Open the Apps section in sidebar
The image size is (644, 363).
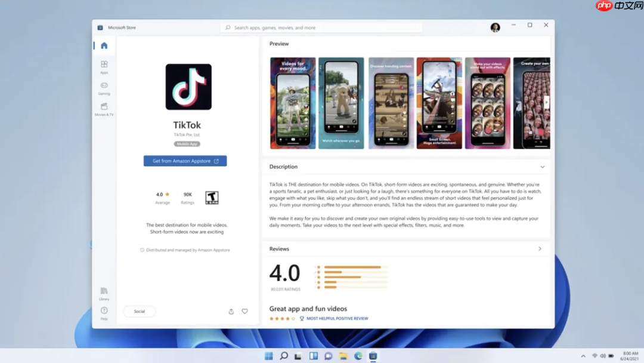pos(104,66)
